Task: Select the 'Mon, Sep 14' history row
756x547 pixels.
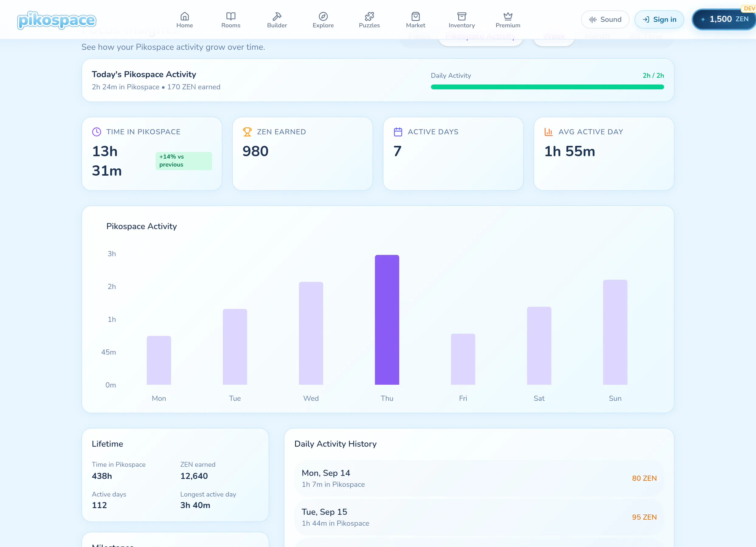Action: [479, 478]
